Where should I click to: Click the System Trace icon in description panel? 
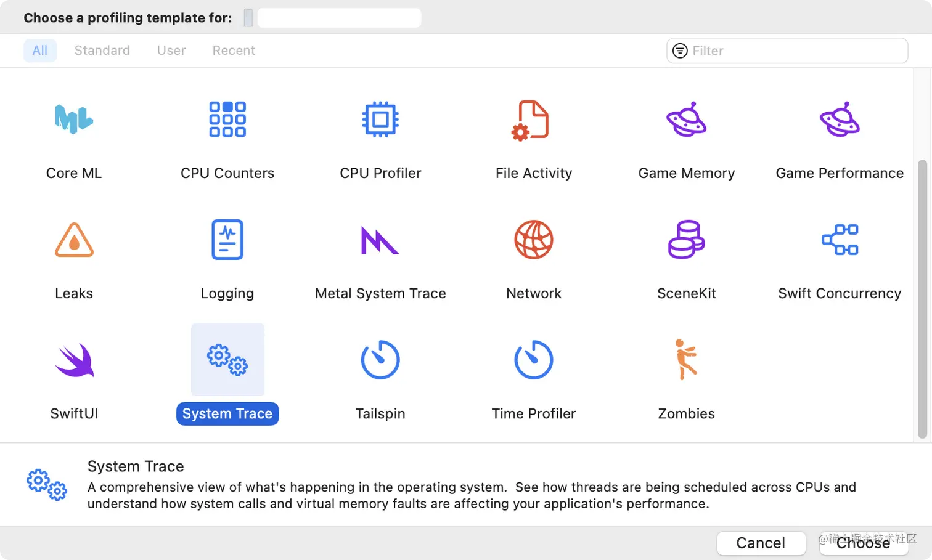coord(47,485)
